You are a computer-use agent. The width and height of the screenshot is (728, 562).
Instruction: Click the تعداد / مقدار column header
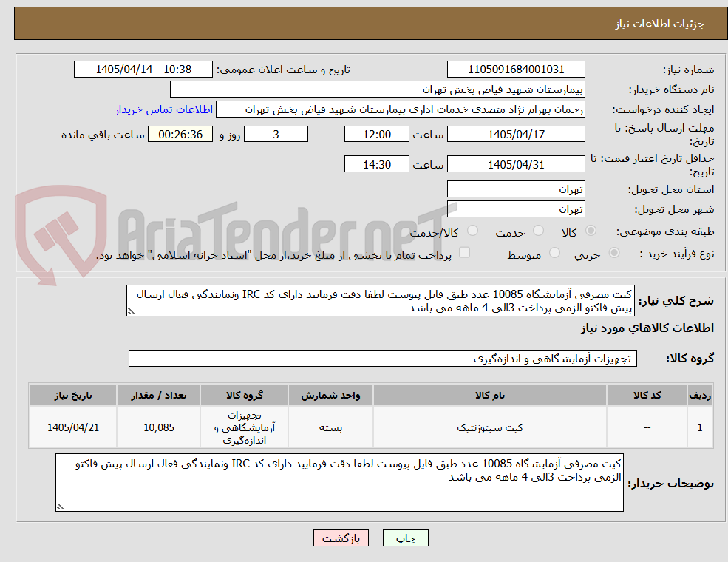point(158,396)
